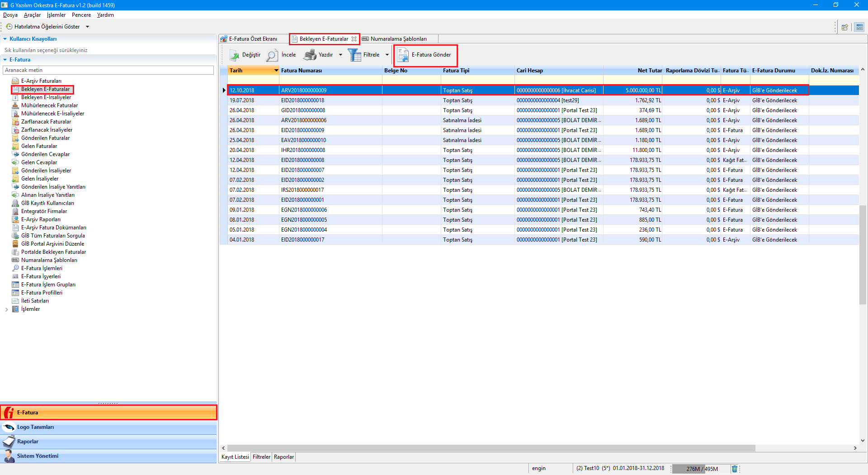Switch to the Filtreler bottom tab
The image size is (868, 475).
point(261,457)
